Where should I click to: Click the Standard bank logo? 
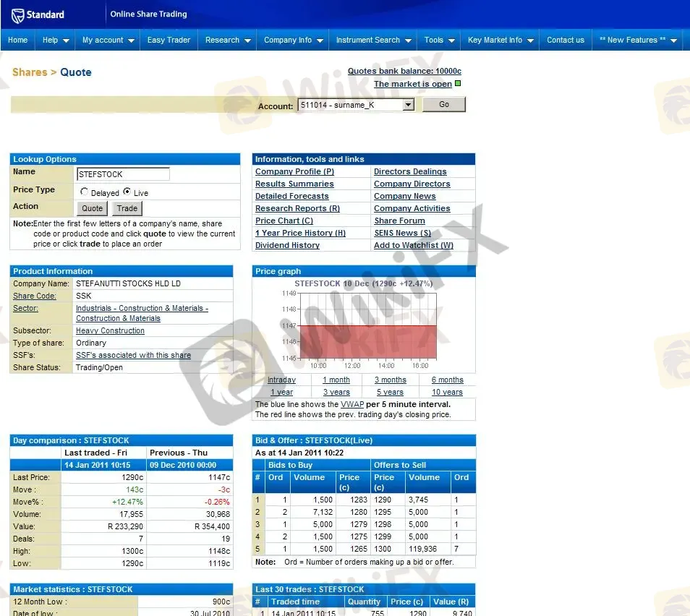pos(38,15)
